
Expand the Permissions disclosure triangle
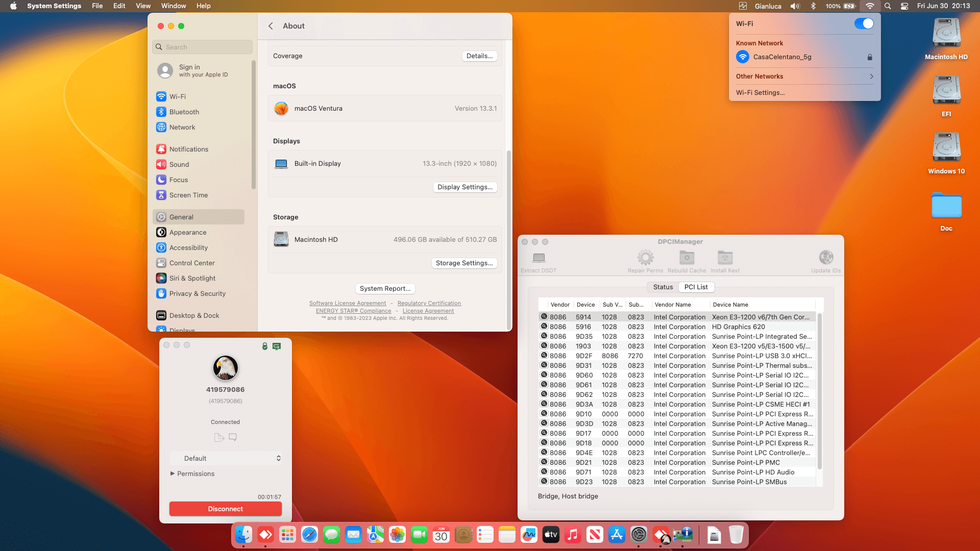click(173, 473)
